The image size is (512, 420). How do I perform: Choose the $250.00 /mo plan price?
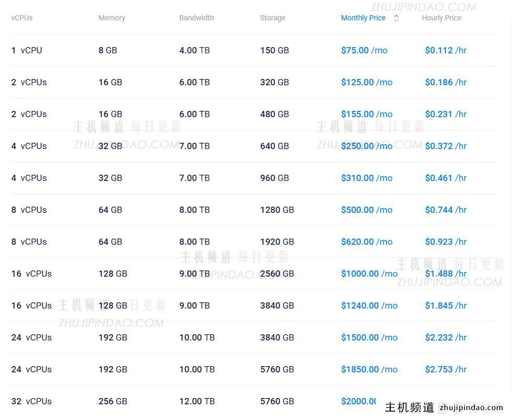click(367, 146)
